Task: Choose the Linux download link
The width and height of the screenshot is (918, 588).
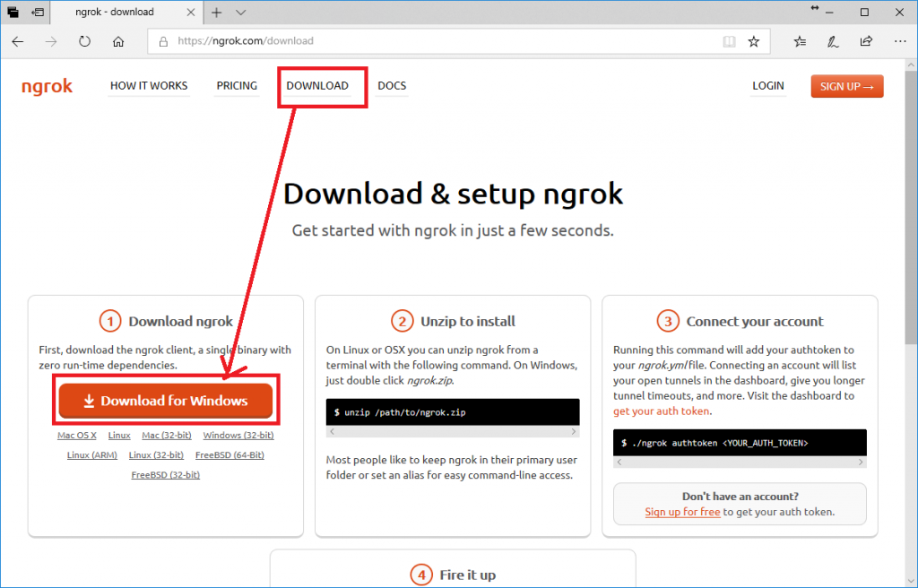Action: pyautogui.click(x=119, y=435)
